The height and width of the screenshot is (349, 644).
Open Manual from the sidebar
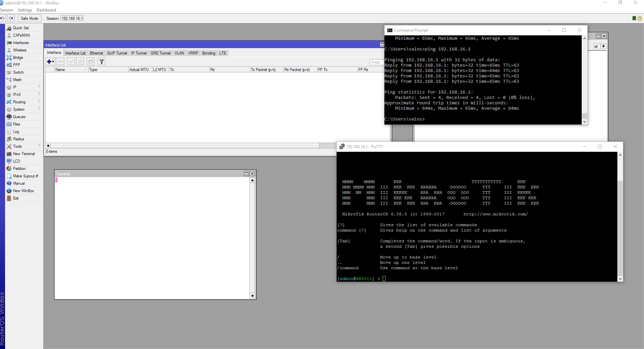pyautogui.click(x=24, y=183)
